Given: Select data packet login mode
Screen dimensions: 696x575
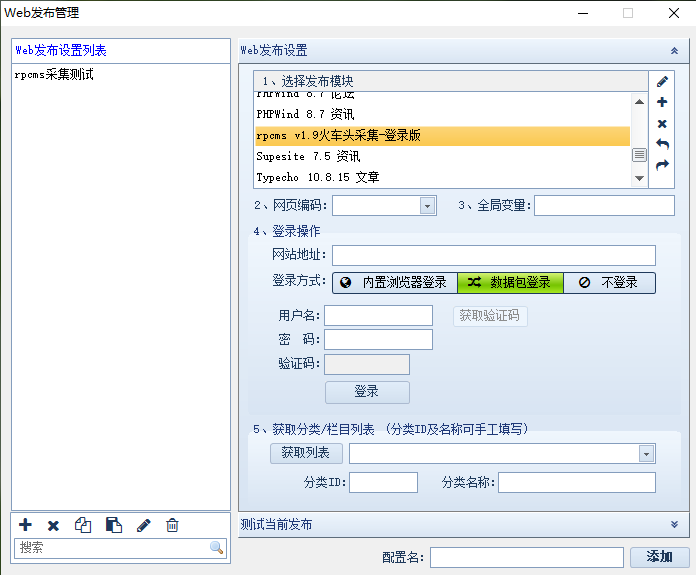Looking at the screenshot, I should click(510, 283).
